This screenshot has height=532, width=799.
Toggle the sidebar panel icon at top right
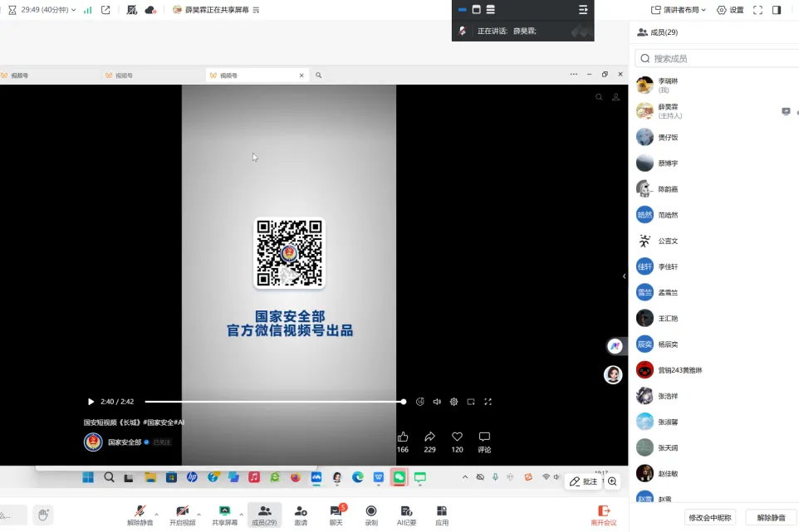click(x=777, y=10)
